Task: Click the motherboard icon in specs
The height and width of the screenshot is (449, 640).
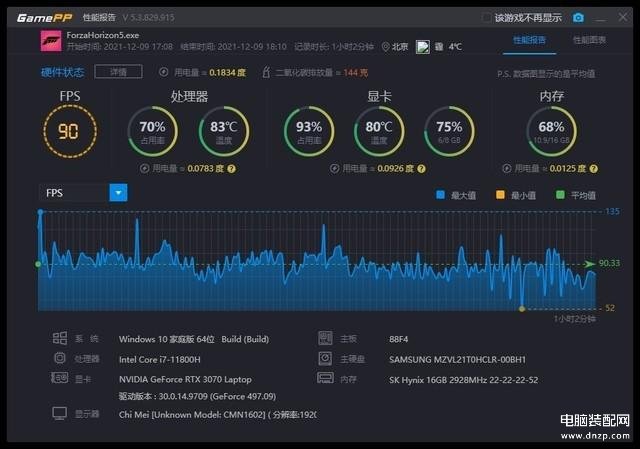Action: [x=325, y=338]
